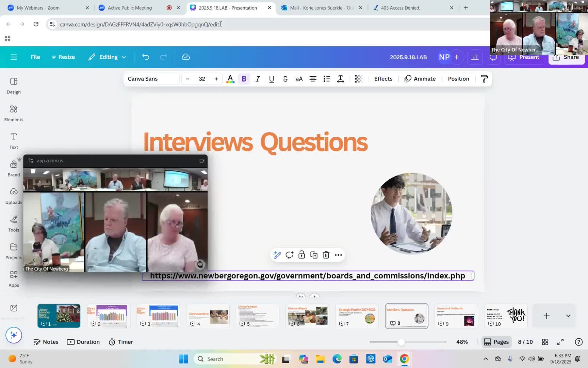The image size is (588, 368).
Task: Click the transparency checkerboard icon
Action: point(358,79)
